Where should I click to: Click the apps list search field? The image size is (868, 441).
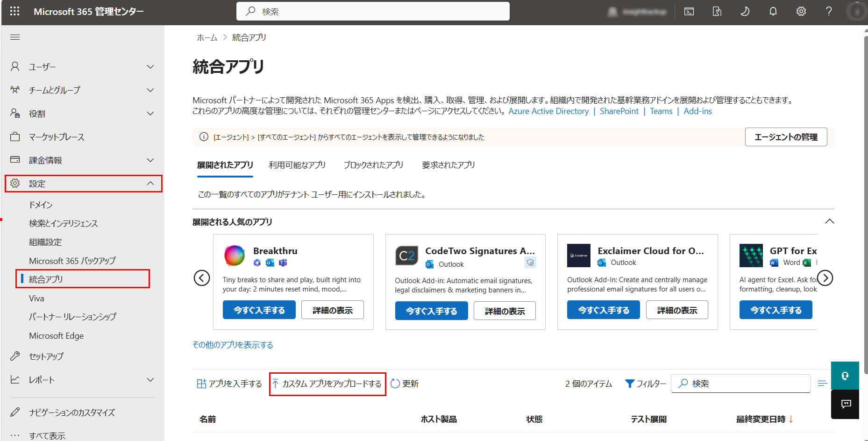coord(741,384)
